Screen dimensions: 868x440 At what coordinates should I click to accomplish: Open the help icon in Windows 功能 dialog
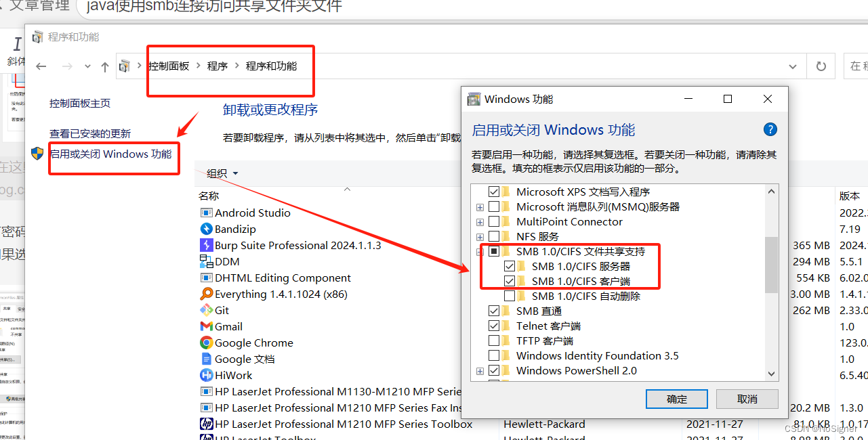pos(770,129)
